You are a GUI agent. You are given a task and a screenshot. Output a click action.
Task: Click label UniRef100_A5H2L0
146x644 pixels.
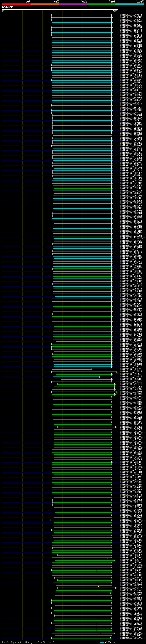(x=131, y=75)
